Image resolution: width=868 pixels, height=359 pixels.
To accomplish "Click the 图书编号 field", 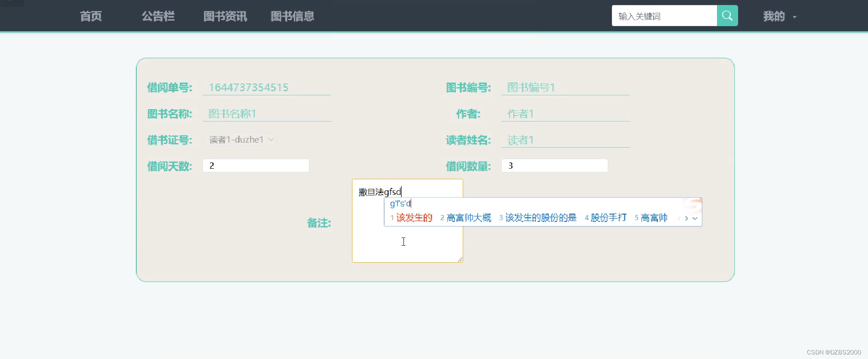I will 566,87.
